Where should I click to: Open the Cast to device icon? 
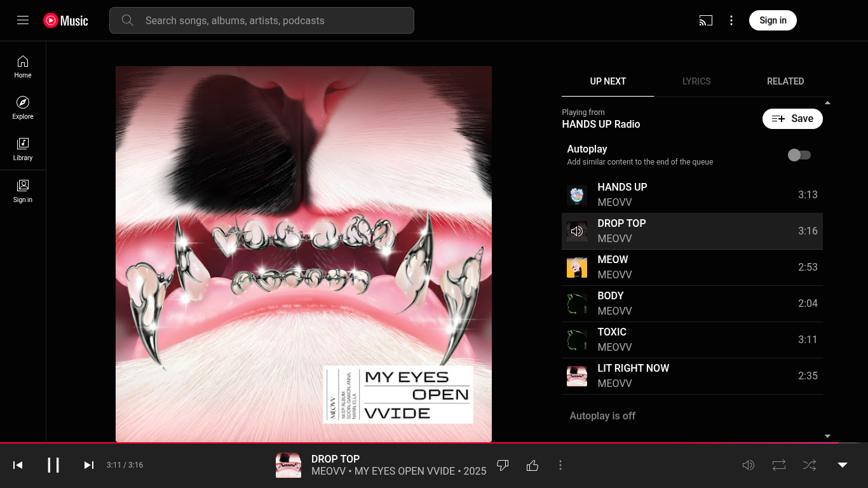pyautogui.click(x=705, y=20)
